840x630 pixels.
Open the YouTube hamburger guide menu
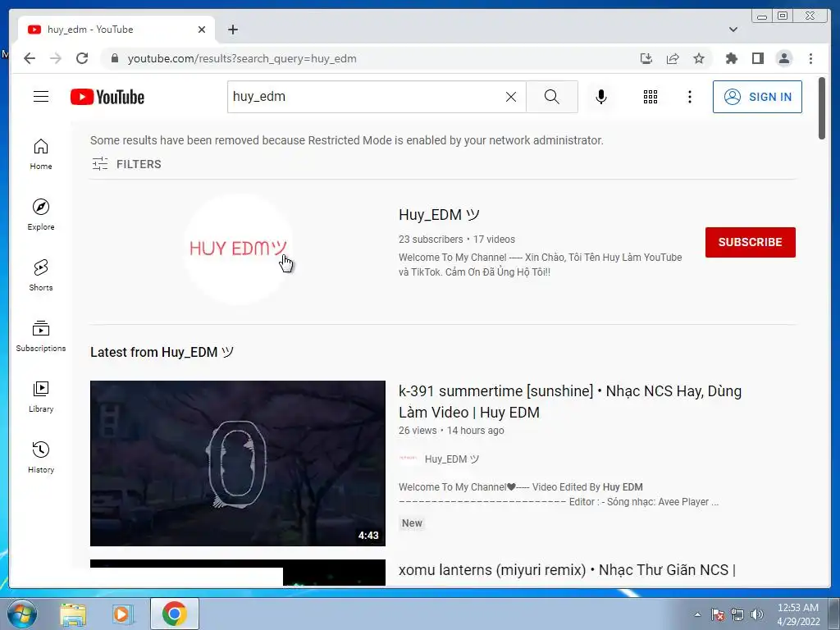[x=41, y=97]
